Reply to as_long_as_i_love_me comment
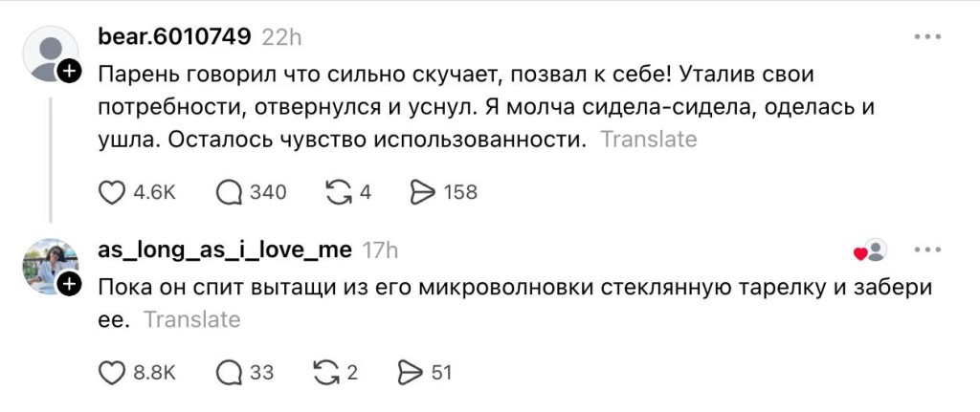The image size is (980, 412). click(230, 373)
